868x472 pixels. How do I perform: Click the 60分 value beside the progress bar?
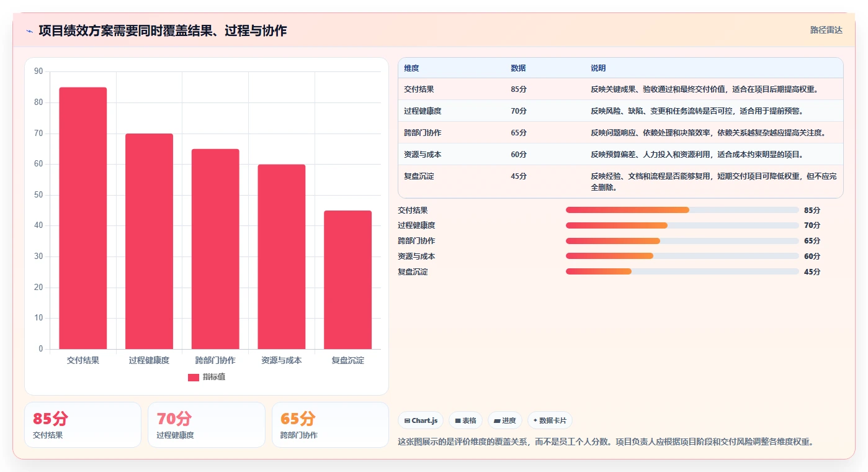tap(812, 256)
